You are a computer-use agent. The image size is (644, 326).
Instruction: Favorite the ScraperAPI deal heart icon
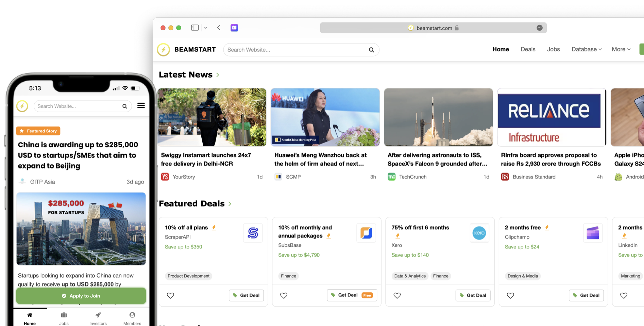[170, 295]
